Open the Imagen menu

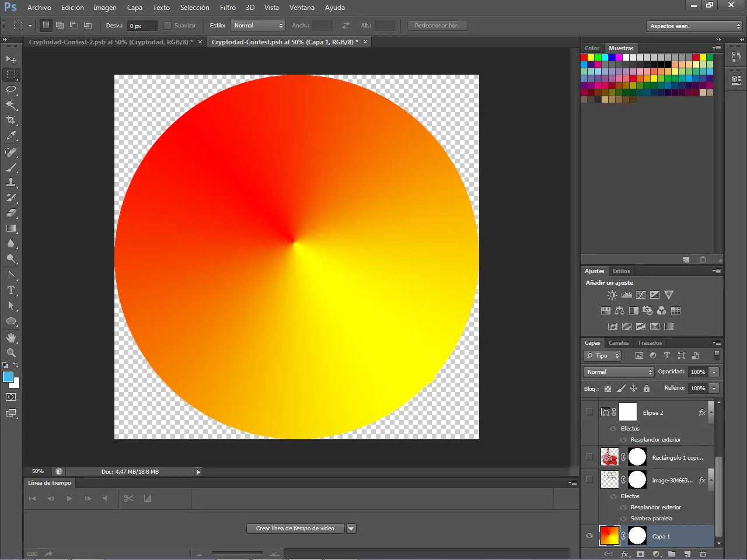[x=105, y=8]
